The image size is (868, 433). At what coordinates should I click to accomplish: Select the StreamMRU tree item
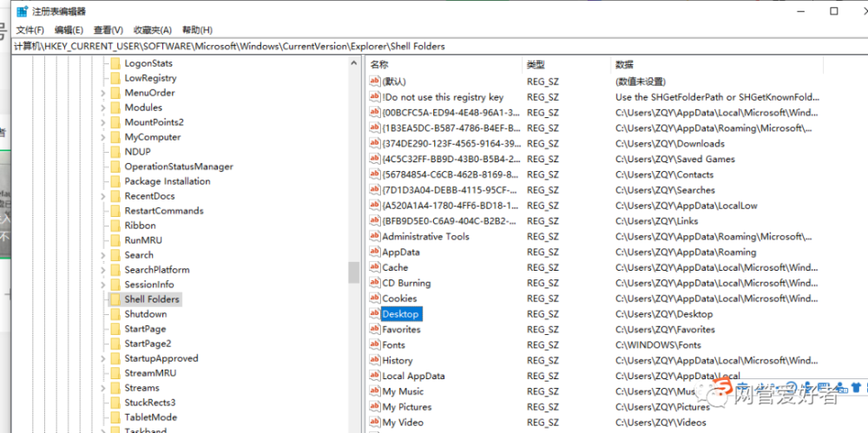click(x=150, y=373)
